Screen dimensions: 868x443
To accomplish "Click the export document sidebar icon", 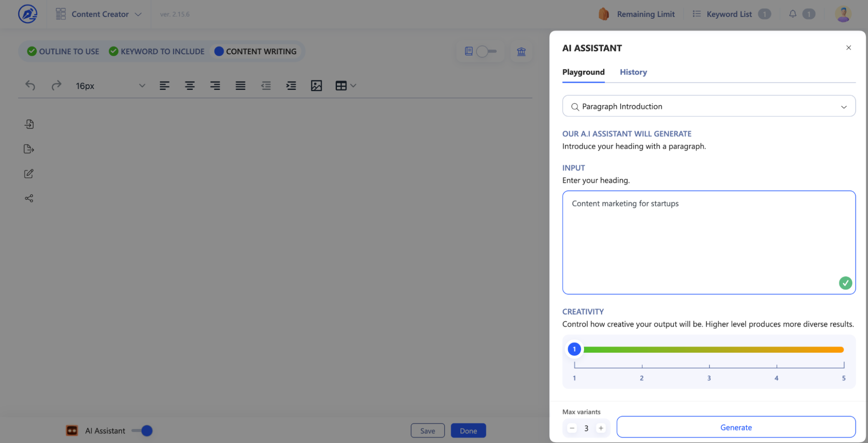I will pos(29,149).
